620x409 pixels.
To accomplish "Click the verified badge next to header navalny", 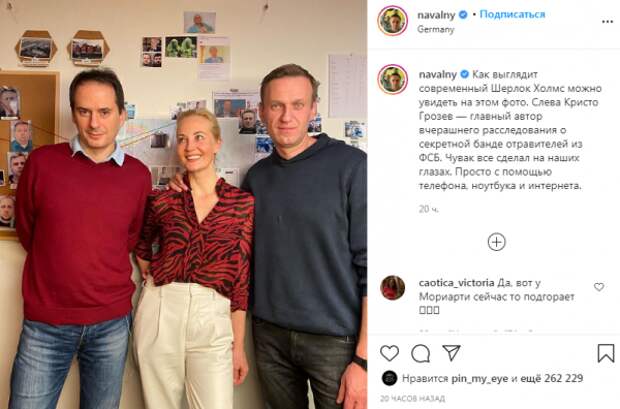I will (463, 15).
